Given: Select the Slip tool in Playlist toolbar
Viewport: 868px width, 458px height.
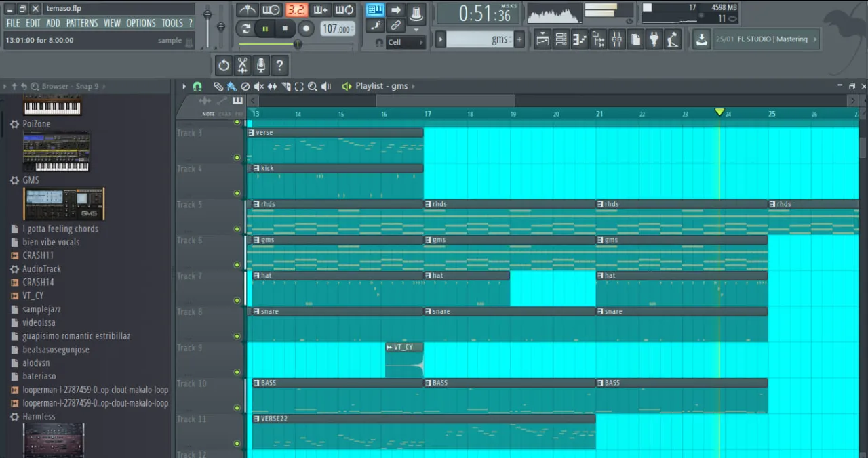Looking at the screenshot, I should pos(273,86).
